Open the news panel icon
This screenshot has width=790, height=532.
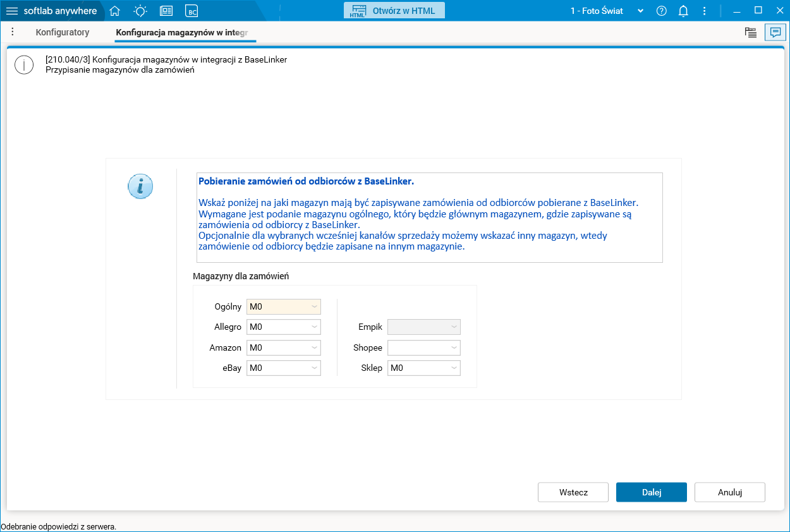tap(166, 11)
